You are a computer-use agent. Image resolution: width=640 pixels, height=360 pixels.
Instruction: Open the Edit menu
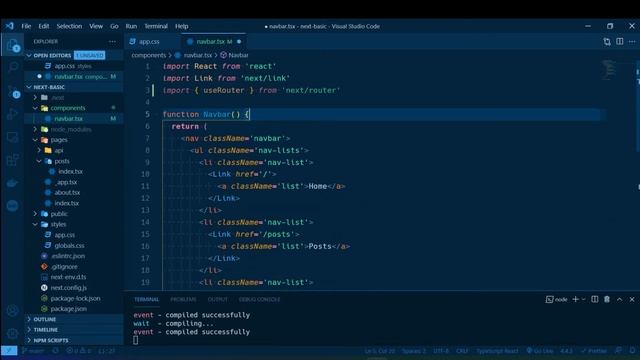(44, 26)
